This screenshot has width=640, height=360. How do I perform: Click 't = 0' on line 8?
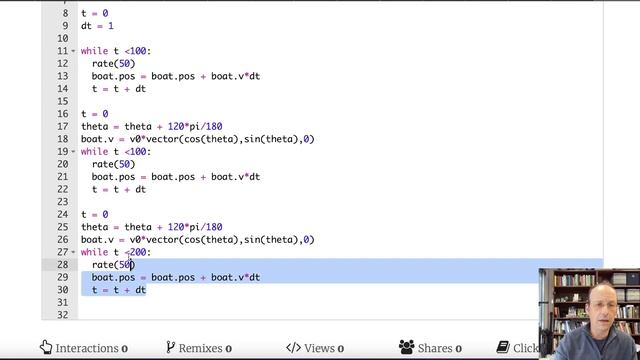94,13
